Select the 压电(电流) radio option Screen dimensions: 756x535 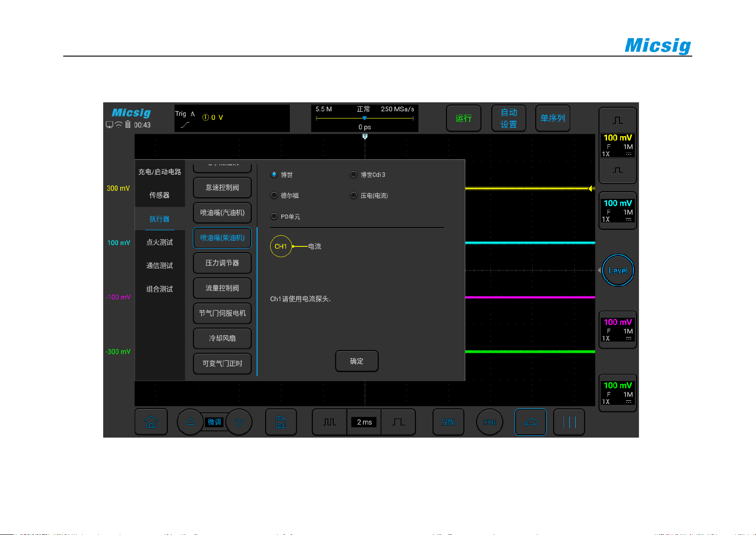354,195
